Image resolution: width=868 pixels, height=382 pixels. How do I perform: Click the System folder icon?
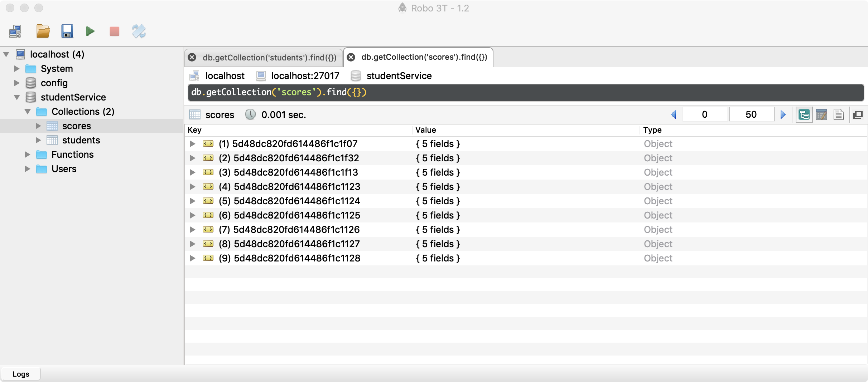click(31, 69)
